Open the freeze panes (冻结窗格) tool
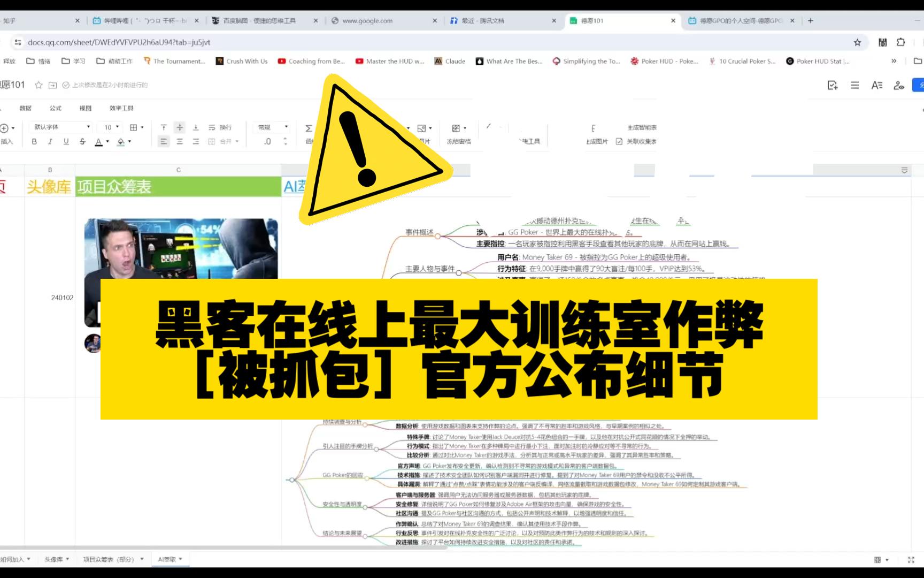Image resolution: width=924 pixels, height=578 pixels. click(459, 134)
